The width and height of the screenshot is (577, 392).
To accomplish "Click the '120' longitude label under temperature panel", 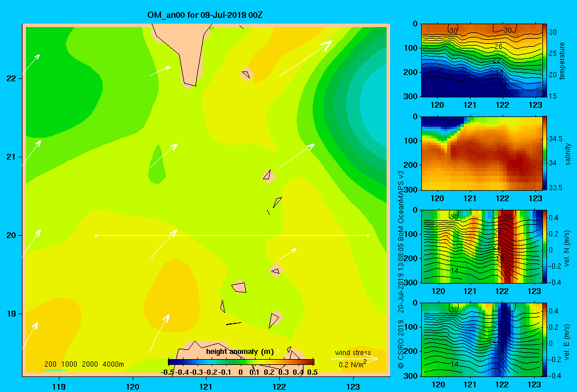I will pos(437,105).
